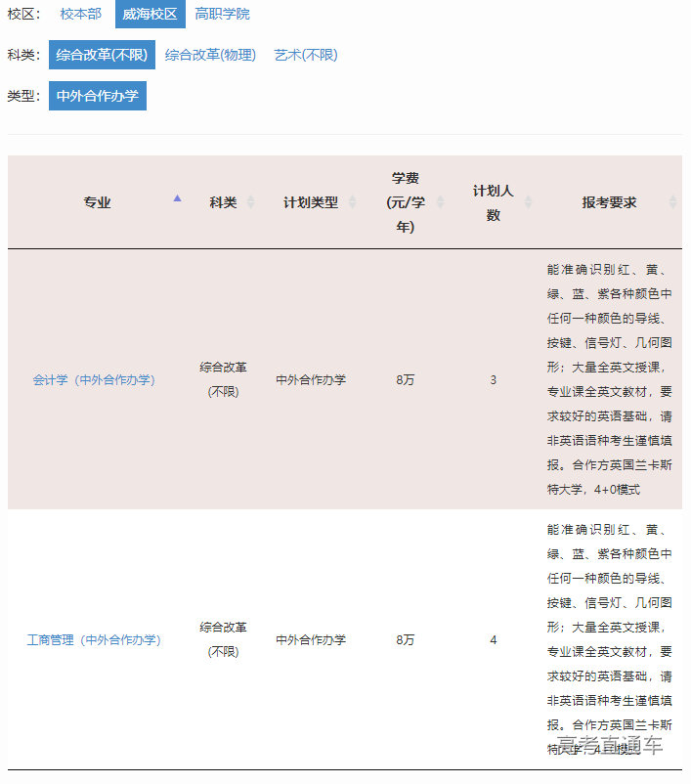
Task: Click the requirements text in 会计学 row
Action: pos(609,379)
